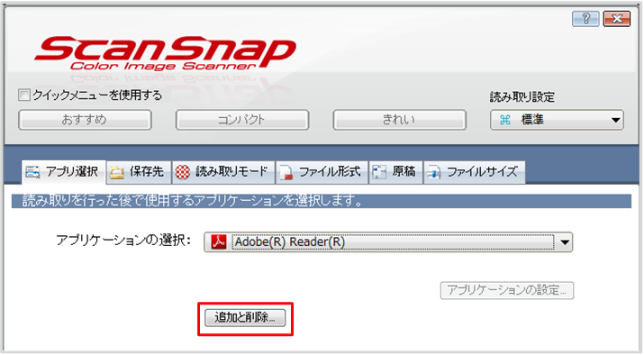Click the 追加と削除 button
644x355 pixels.
click(245, 318)
